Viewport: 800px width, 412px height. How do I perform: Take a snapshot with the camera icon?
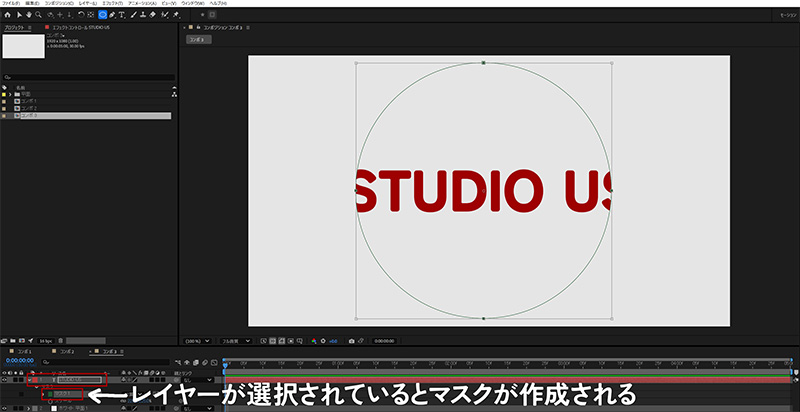(x=352, y=341)
